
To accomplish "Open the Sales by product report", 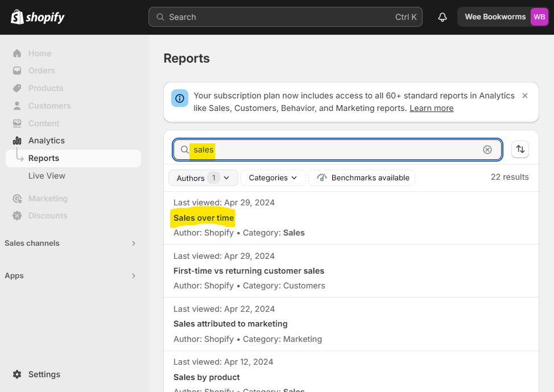I will coord(206,377).
